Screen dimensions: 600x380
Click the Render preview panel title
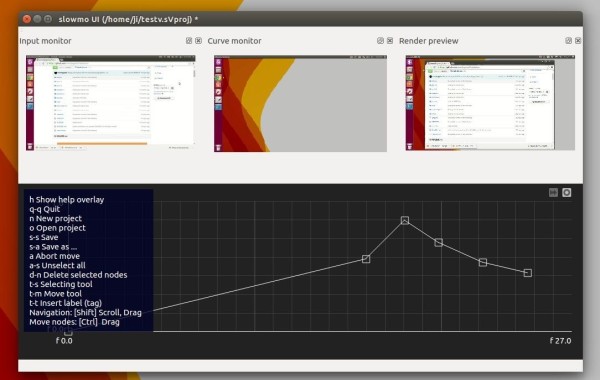pyautogui.click(x=429, y=41)
